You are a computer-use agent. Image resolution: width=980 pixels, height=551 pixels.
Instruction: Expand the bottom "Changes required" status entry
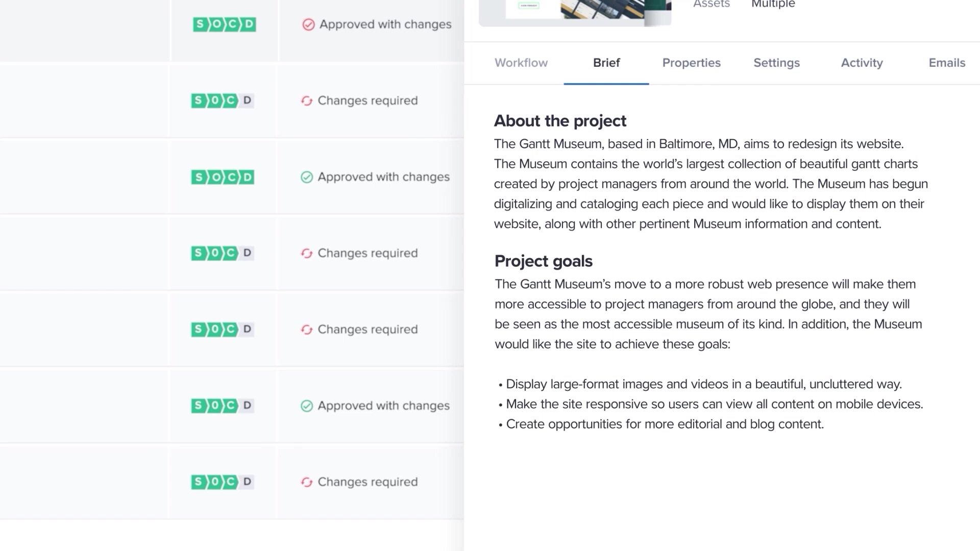366,482
